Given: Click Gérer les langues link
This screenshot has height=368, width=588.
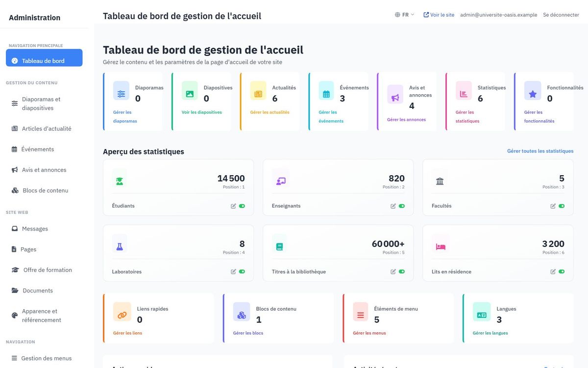Looking at the screenshot, I should click(x=490, y=333).
